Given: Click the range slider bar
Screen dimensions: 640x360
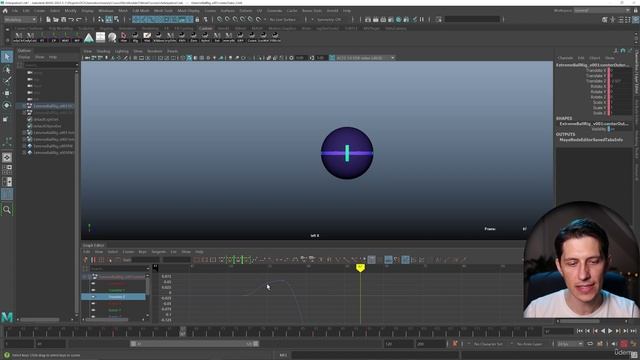Looking at the screenshot, I should 194,344.
